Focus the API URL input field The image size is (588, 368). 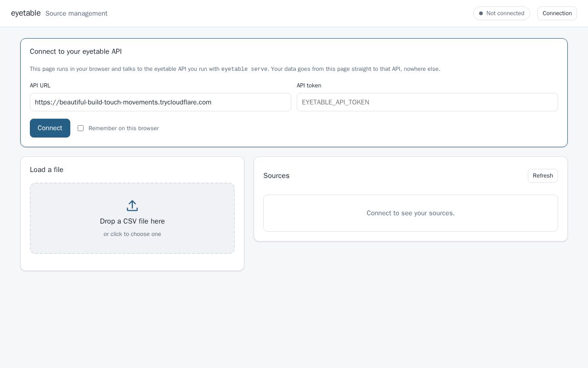[160, 102]
